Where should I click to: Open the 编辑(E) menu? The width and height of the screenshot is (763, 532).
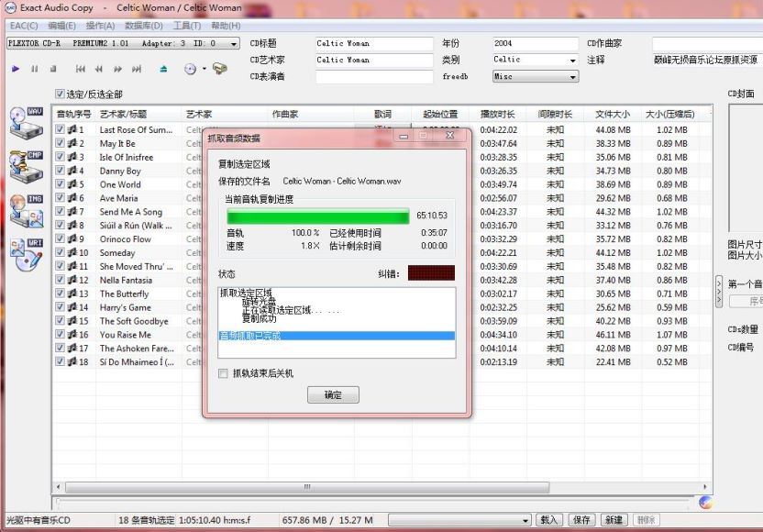click(x=61, y=26)
